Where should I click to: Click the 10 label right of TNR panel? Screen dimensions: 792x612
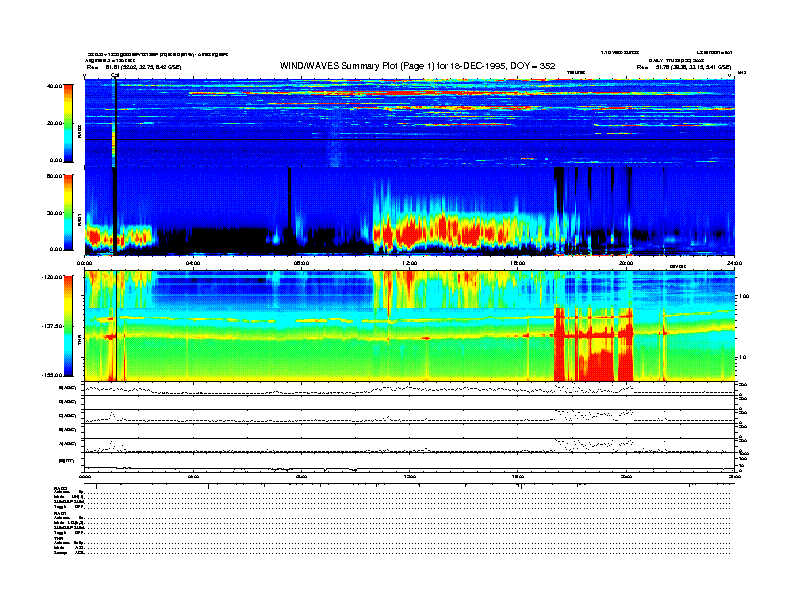(741, 357)
